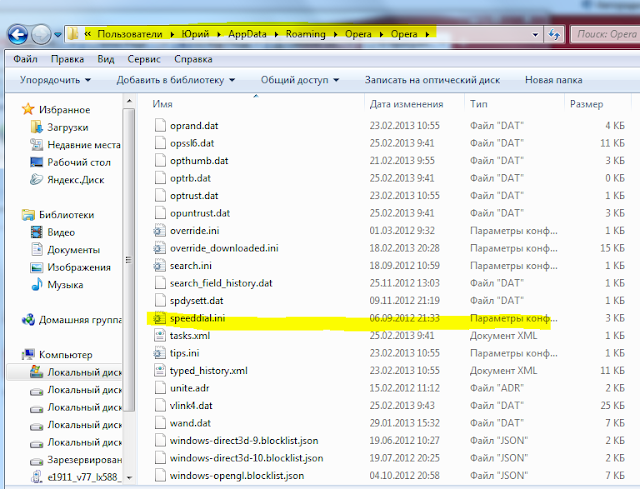
Task: Select 'Зарезервирован' drive in sidebar
Action: point(76,460)
